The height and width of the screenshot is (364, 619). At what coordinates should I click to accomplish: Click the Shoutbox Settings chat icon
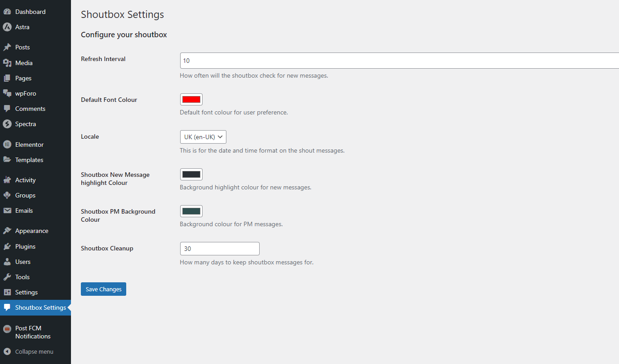tap(7, 307)
